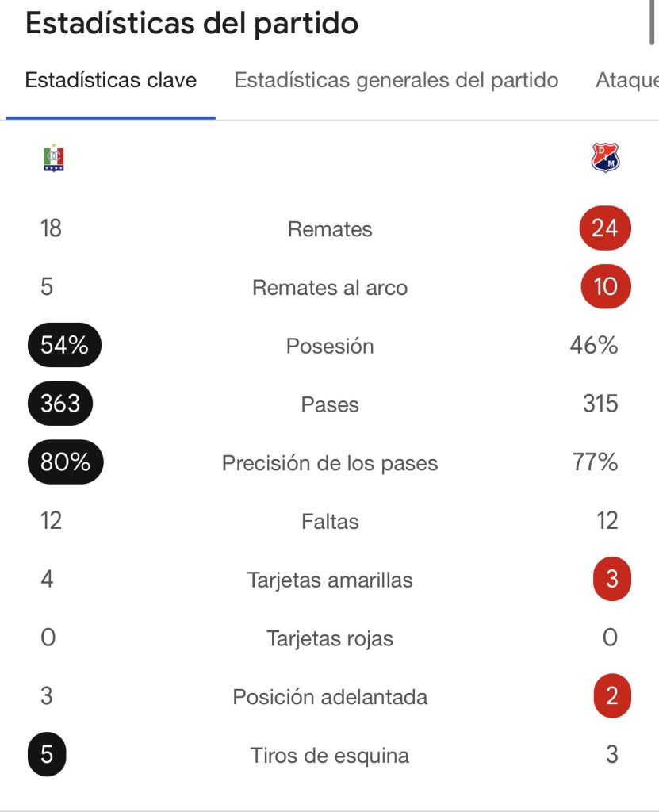
Task: Open the partially visible Ataque tab
Action: pyautogui.click(x=626, y=81)
